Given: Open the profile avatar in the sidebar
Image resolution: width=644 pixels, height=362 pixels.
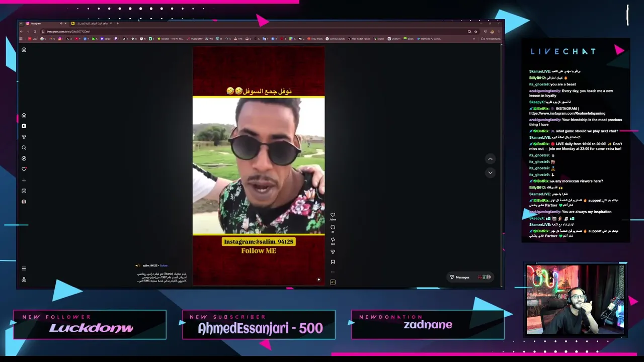Looking at the screenshot, I should 24,202.
